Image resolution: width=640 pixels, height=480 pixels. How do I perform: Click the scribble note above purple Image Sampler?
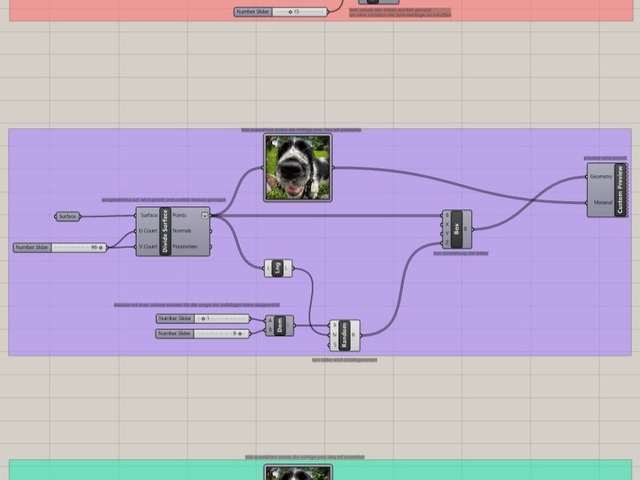pos(301,130)
